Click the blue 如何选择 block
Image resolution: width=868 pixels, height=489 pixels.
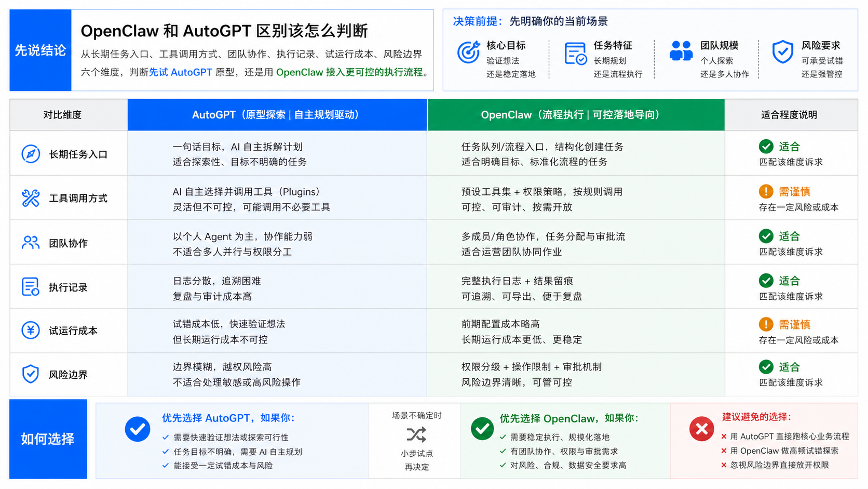pos(48,439)
